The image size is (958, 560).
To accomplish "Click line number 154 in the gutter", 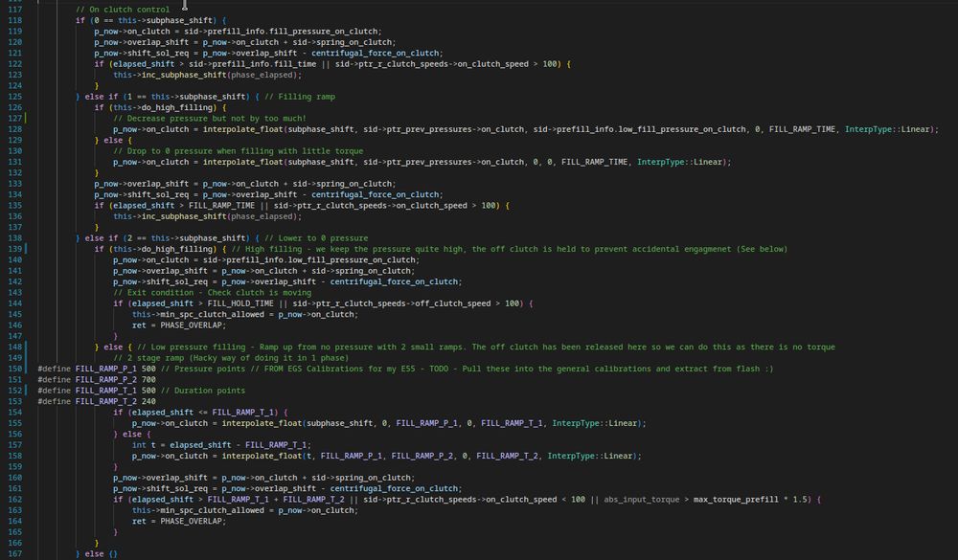I will click(x=14, y=413).
